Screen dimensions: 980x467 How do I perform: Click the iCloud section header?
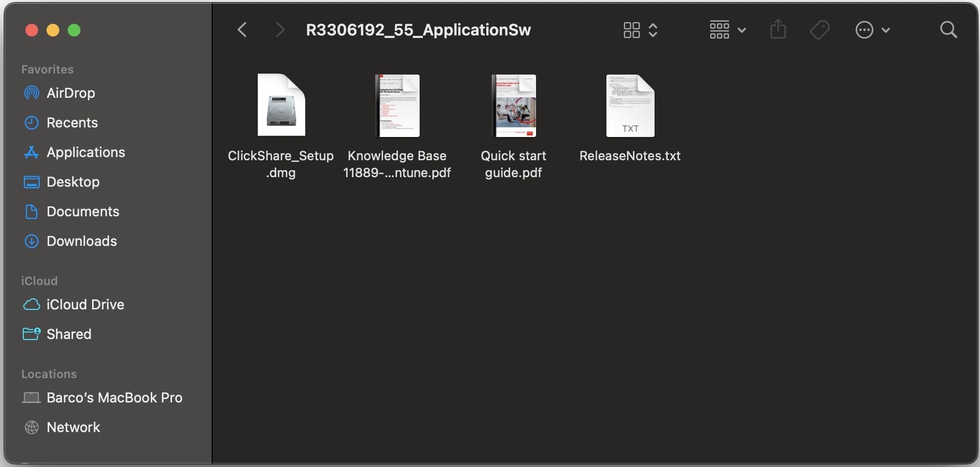(39, 281)
